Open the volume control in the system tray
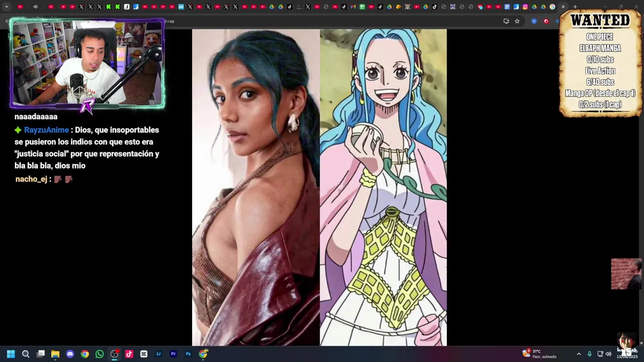This screenshot has height=362, width=644. (x=608, y=354)
